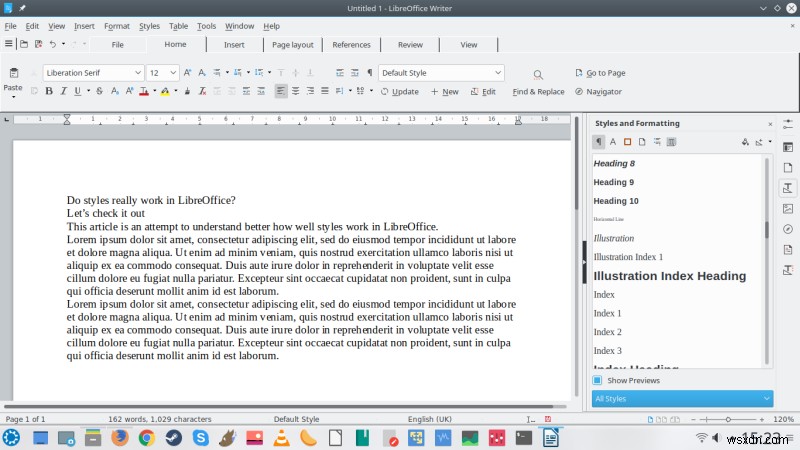Image resolution: width=800 pixels, height=450 pixels.
Task: Apply yellow highlighting color
Action: coord(165,91)
